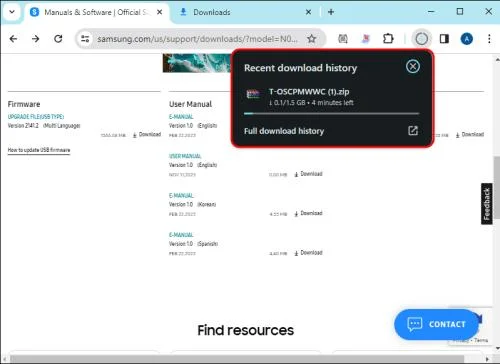500x364 pixels.
Task: Open the profile avatar A menu
Action: click(x=467, y=39)
